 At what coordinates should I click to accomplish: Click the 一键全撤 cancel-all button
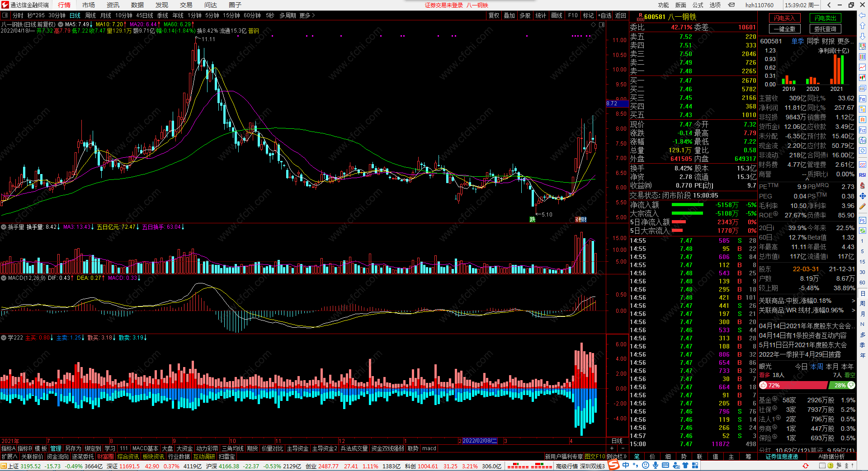(784, 29)
